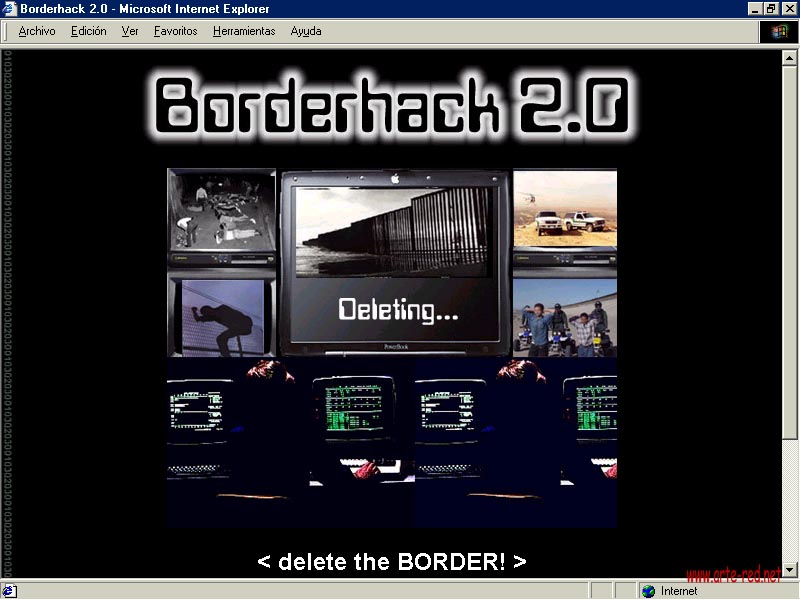800x600 pixels.
Task: Restore the browser window size
Action: (x=771, y=9)
